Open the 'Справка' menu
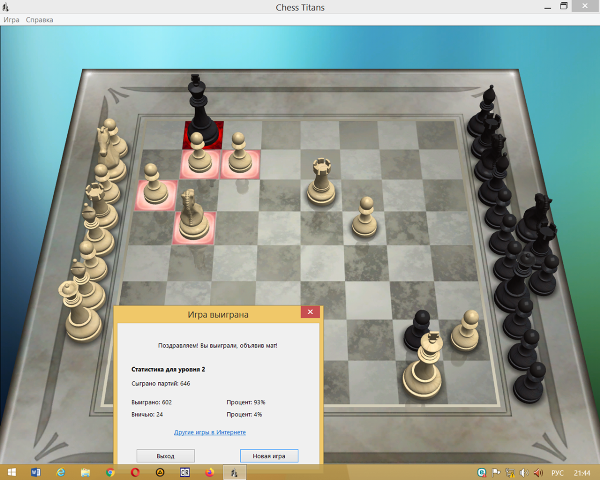The height and width of the screenshot is (480, 600). click(x=40, y=20)
